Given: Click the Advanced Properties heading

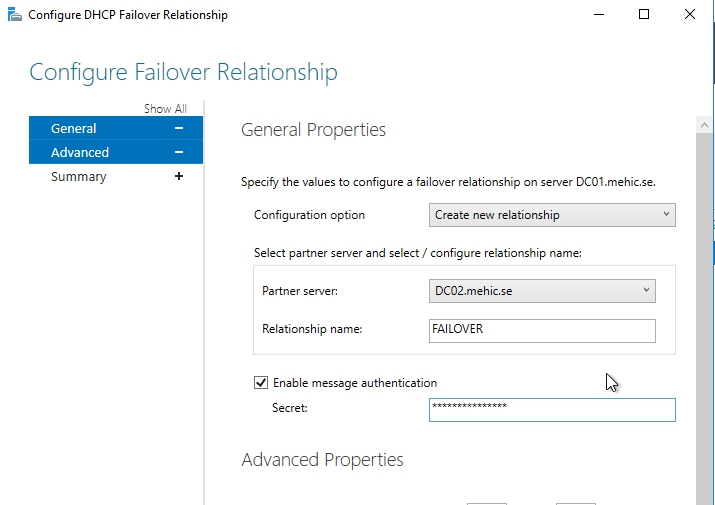Looking at the screenshot, I should 322,460.
